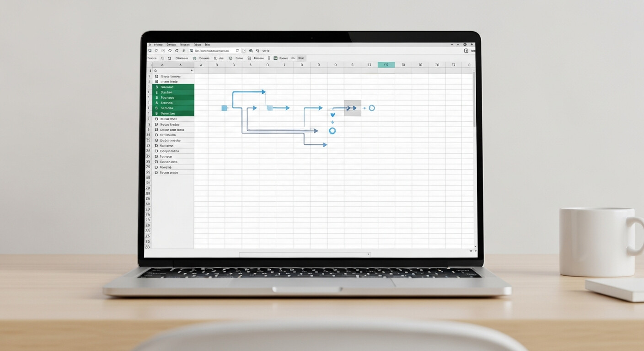The width and height of the screenshot is (644, 351).
Task: Select the Undo arrow icon in the toolbar
Action: click(x=156, y=50)
